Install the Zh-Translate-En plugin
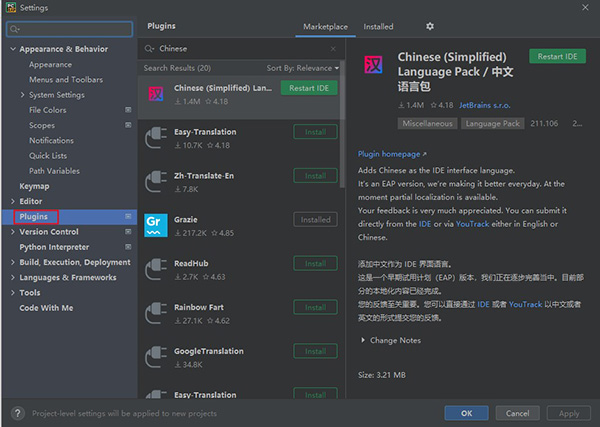This screenshot has width=600, height=427. (315, 176)
